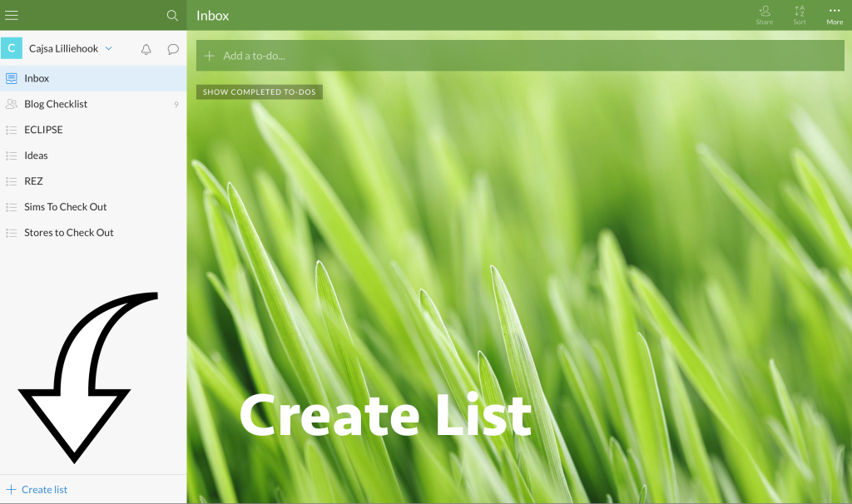Click the plus icon beside Create list

[11, 490]
